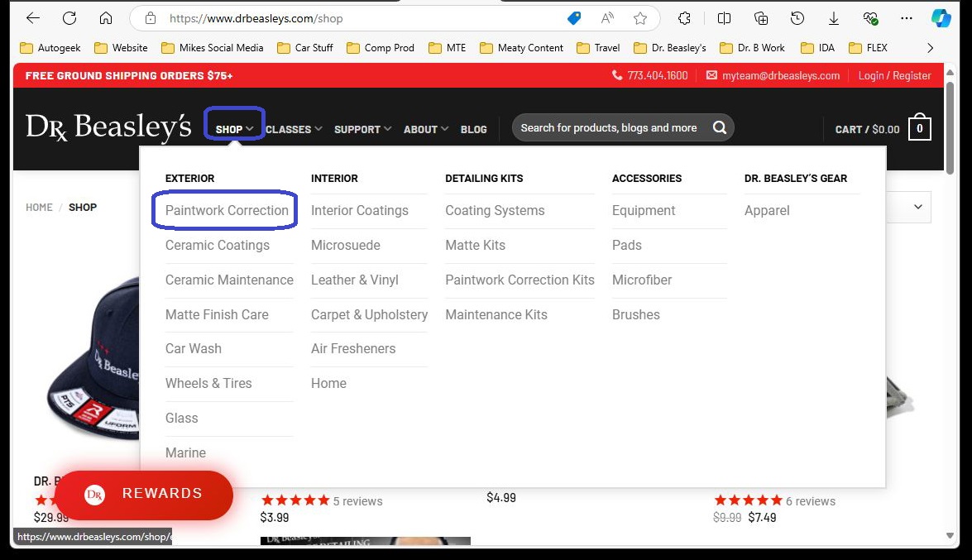
Task: Activate the Read Aloud icon
Action: point(607,18)
